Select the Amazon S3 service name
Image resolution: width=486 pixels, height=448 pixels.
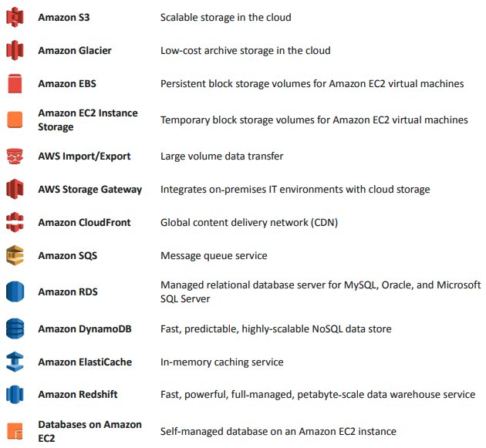click(64, 17)
